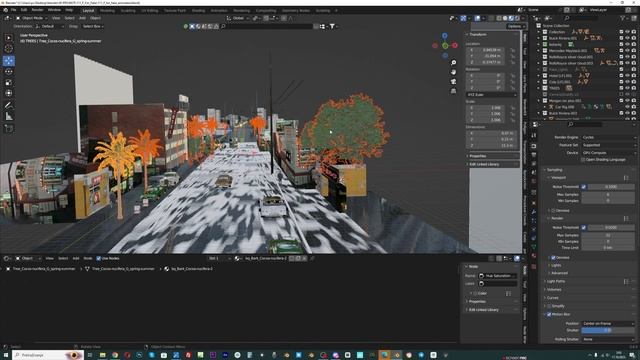Open the Device GPU Compute dropdown

609,153
